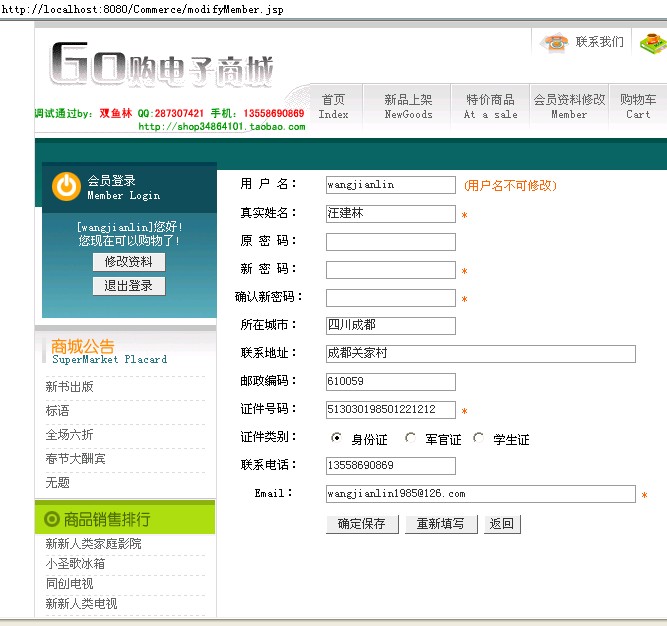667x626 pixels.
Task: Click the 用户名 field containing wangjianlin
Action: 391,185
